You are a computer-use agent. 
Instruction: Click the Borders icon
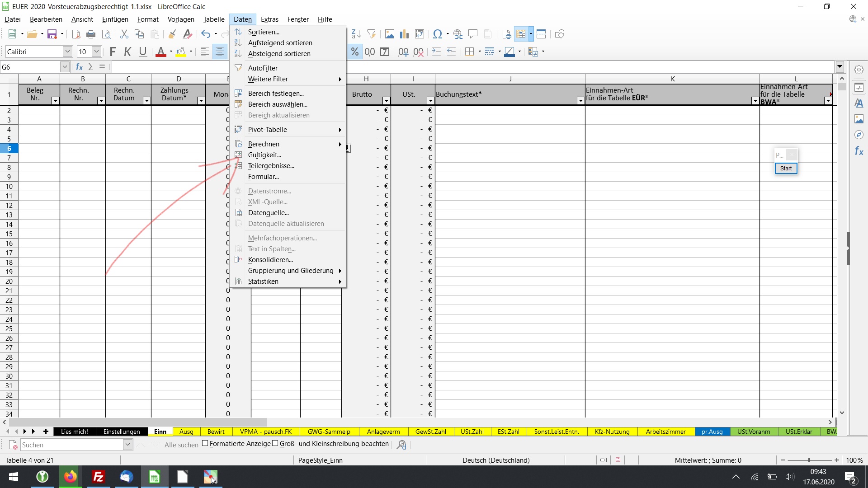click(x=469, y=52)
